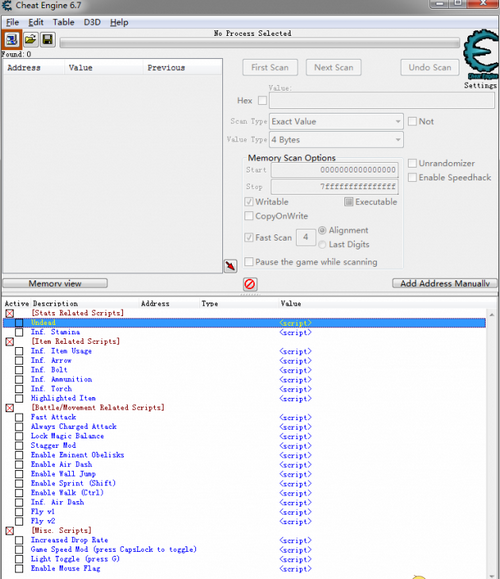Click the Cheat Engine logo settings
500x579 pixels.
pyautogui.click(x=481, y=54)
